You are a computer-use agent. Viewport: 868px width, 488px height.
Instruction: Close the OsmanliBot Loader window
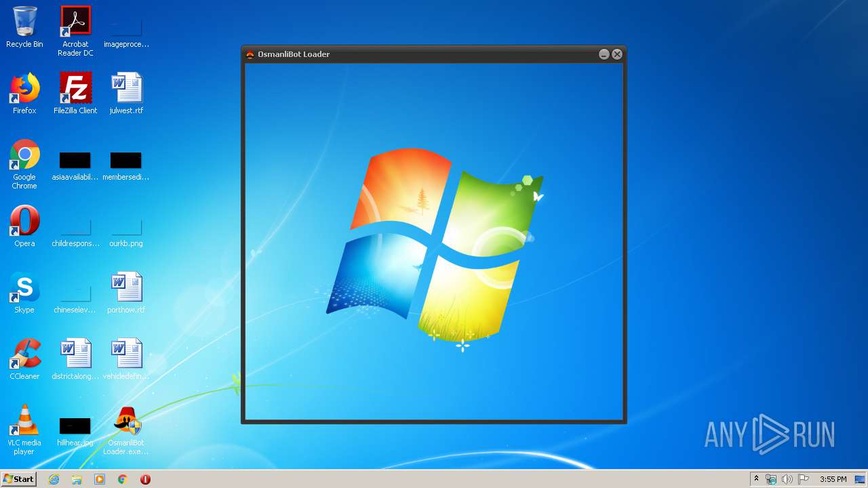pyautogui.click(x=617, y=54)
